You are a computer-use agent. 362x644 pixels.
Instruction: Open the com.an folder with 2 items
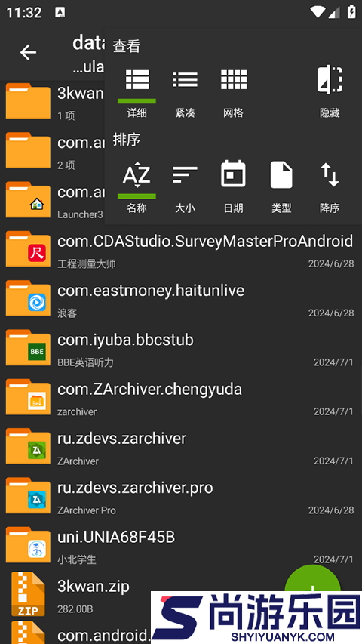pos(28,150)
